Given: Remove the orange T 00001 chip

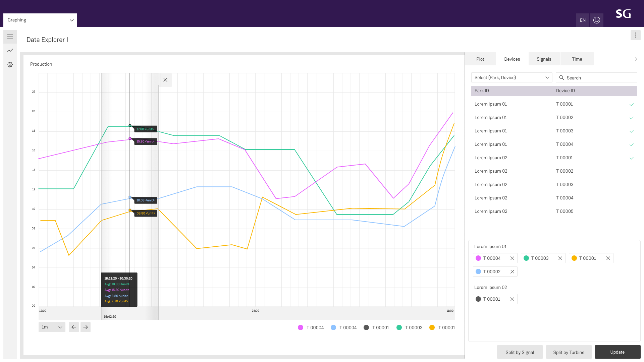Looking at the screenshot, I should click(x=608, y=258).
